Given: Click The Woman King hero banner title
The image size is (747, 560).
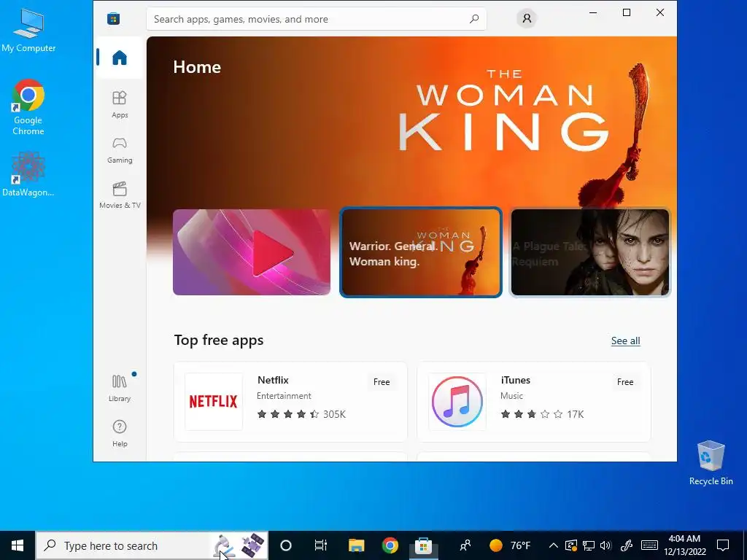Looking at the screenshot, I should point(503,110).
